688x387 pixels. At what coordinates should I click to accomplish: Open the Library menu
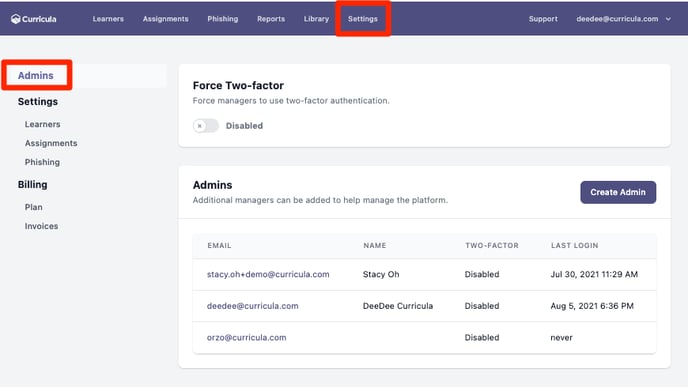(x=316, y=19)
